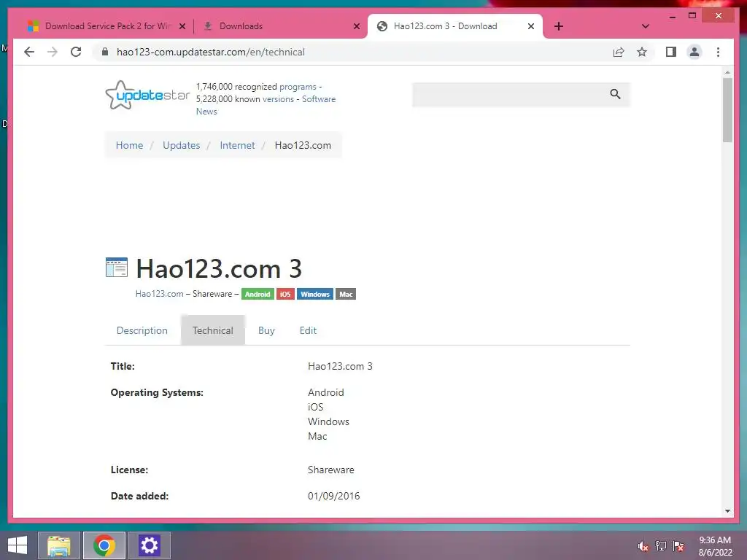Viewport: 747px width, 560px height.
Task: Click the Hao123.com breadcrumb text
Action: pyautogui.click(x=303, y=145)
